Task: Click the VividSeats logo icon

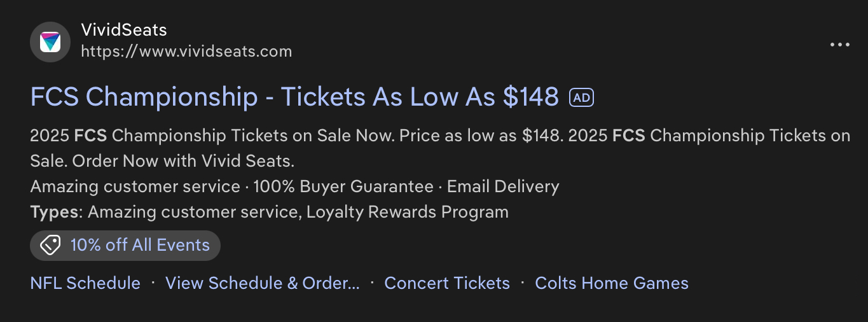Action: pyautogui.click(x=50, y=42)
